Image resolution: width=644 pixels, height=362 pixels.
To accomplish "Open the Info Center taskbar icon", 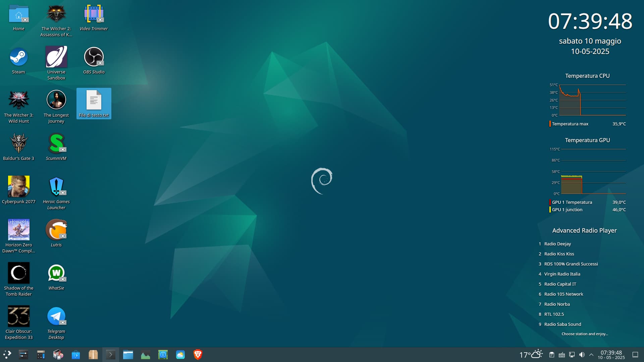I will (163, 355).
